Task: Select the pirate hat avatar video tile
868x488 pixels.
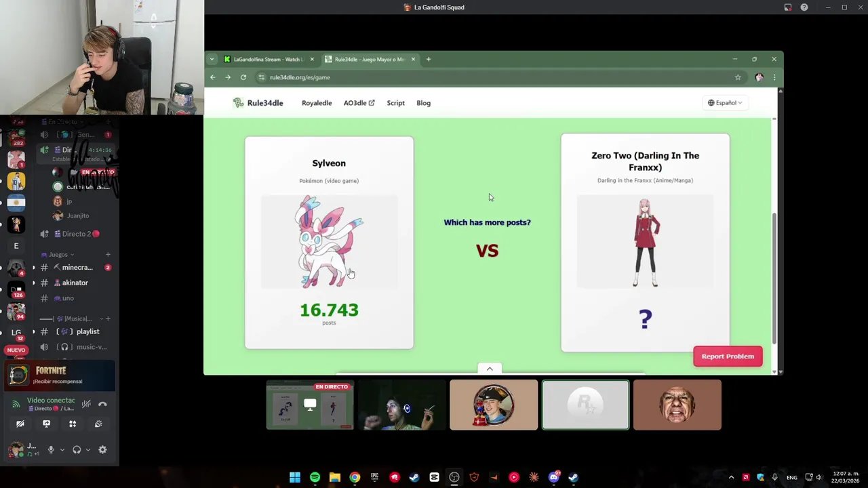Action: point(494,405)
